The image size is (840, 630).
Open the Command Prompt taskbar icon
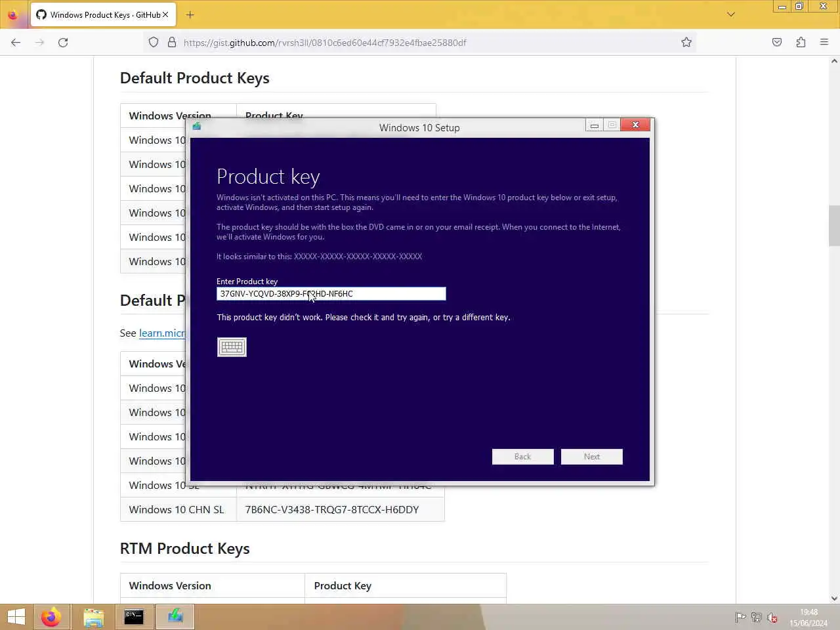[134, 617]
